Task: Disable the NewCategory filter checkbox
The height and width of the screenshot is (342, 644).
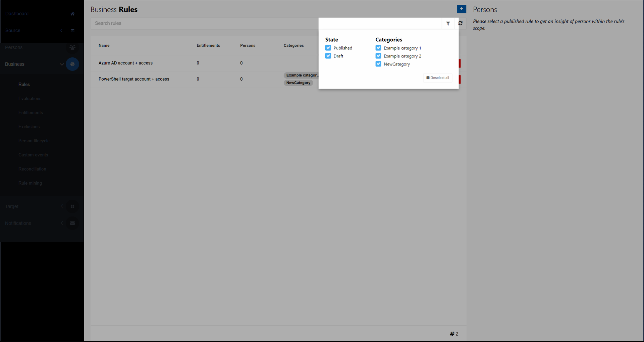Action: [378, 64]
